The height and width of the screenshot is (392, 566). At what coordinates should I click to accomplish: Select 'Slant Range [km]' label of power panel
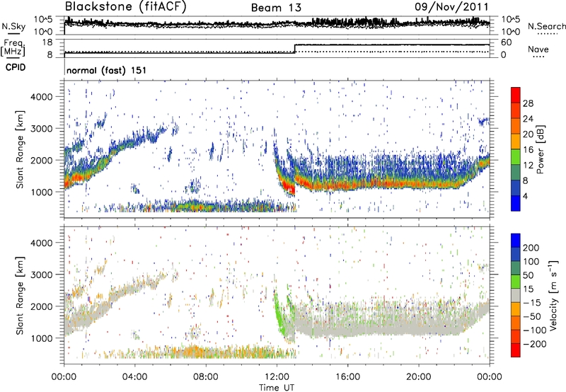pyautogui.click(x=20, y=149)
